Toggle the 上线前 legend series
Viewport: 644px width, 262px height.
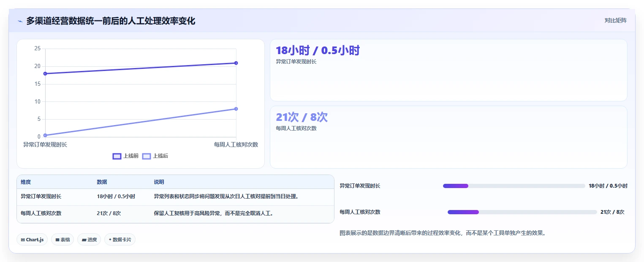point(125,156)
